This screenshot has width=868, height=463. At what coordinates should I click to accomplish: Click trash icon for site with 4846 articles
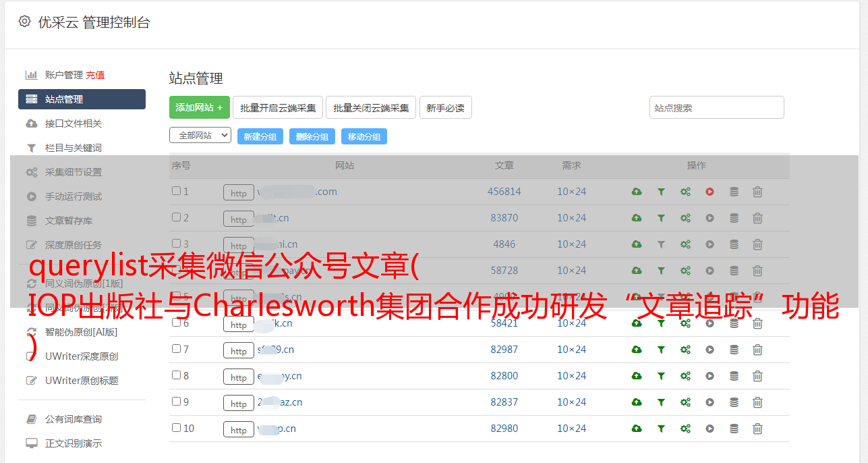click(x=757, y=244)
